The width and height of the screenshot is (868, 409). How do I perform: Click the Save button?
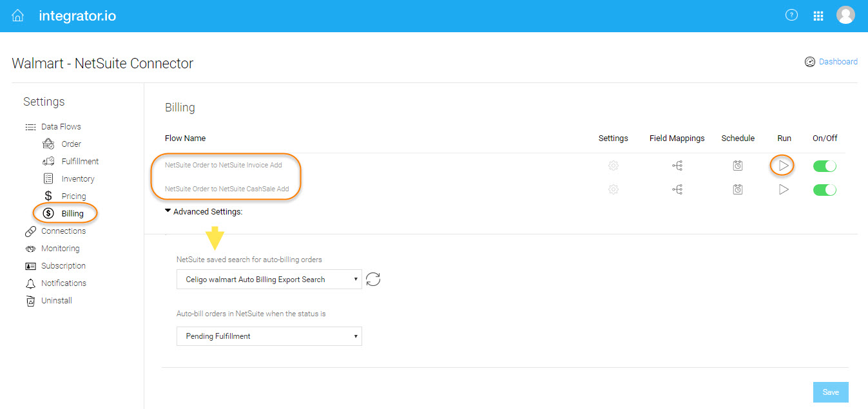coord(831,392)
